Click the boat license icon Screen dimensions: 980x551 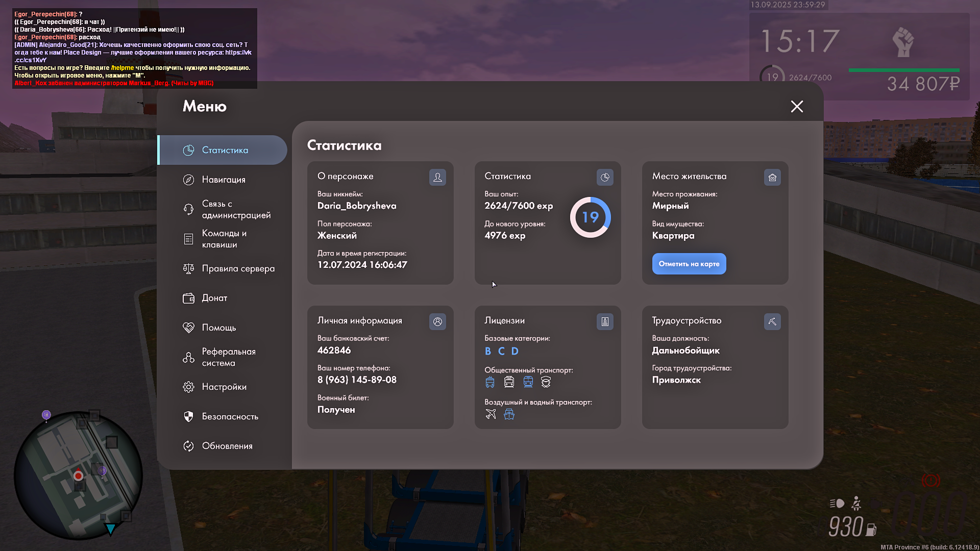point(509,414)
